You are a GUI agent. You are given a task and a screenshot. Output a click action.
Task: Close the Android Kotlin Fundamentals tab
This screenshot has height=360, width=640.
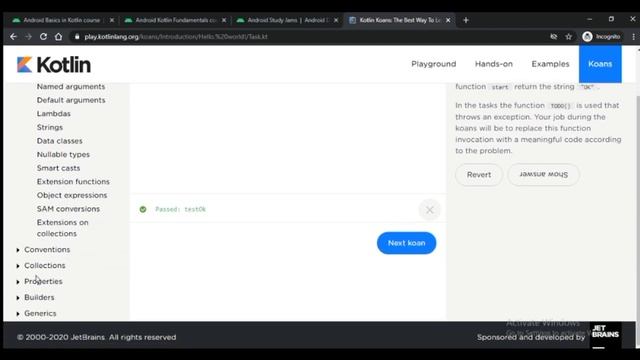(x=224, y=20)
